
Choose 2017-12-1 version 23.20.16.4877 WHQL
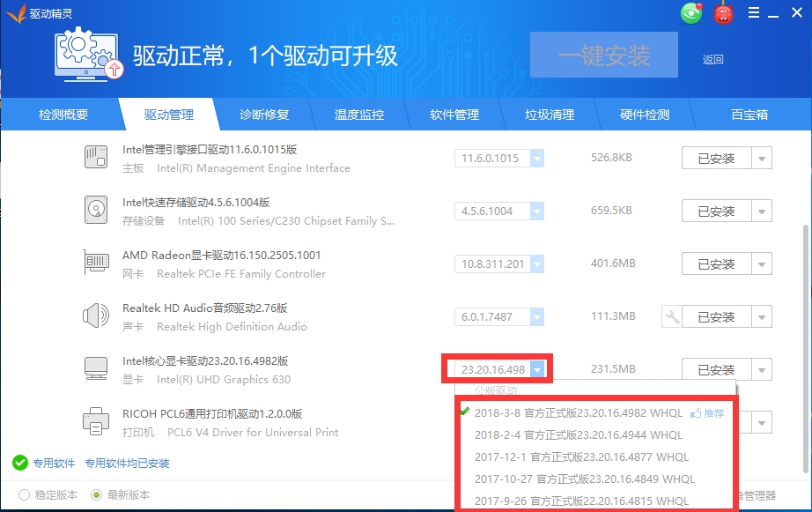[x=581, y=457]
